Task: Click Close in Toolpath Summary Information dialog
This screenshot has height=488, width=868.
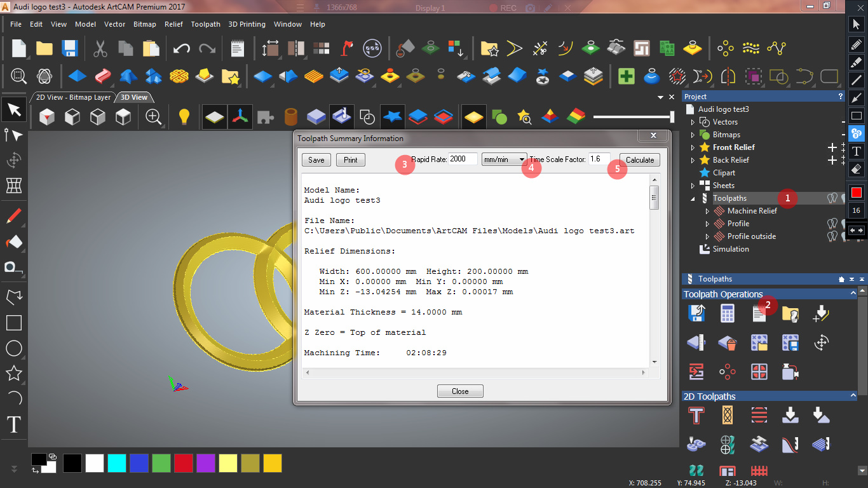Action: click(460, 391)
